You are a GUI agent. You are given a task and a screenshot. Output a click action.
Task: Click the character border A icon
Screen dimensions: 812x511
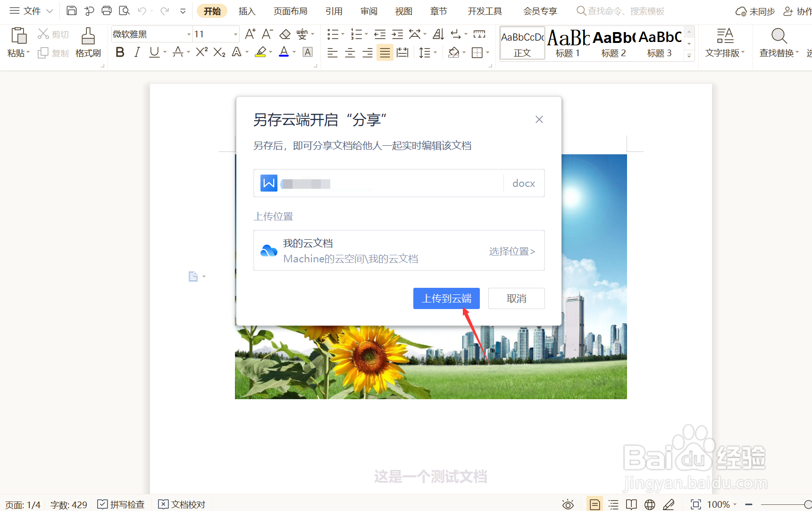tap(308, 52)
